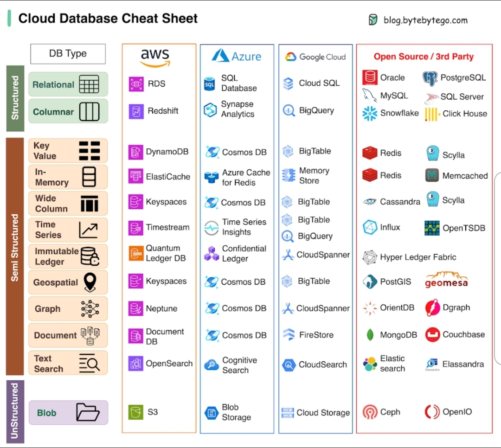Screen dimensions: 501x448
Task: Click the Open Source / 3rd Party heading
Action: click(424, 57)
